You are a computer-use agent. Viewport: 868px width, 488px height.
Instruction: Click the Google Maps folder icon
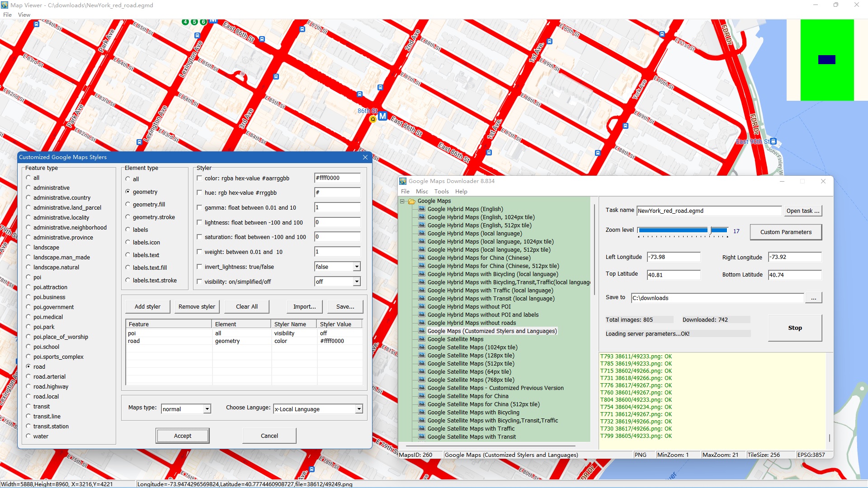411,201
